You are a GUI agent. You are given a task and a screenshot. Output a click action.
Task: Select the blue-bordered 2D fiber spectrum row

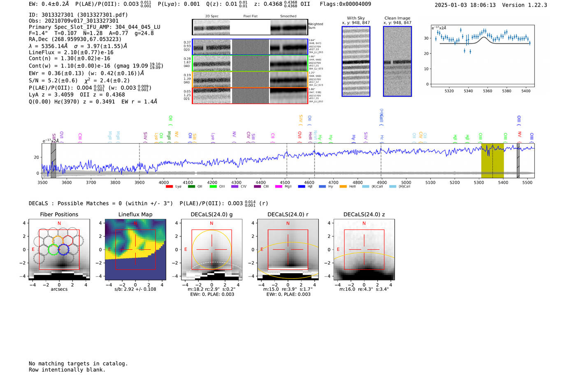250,47
